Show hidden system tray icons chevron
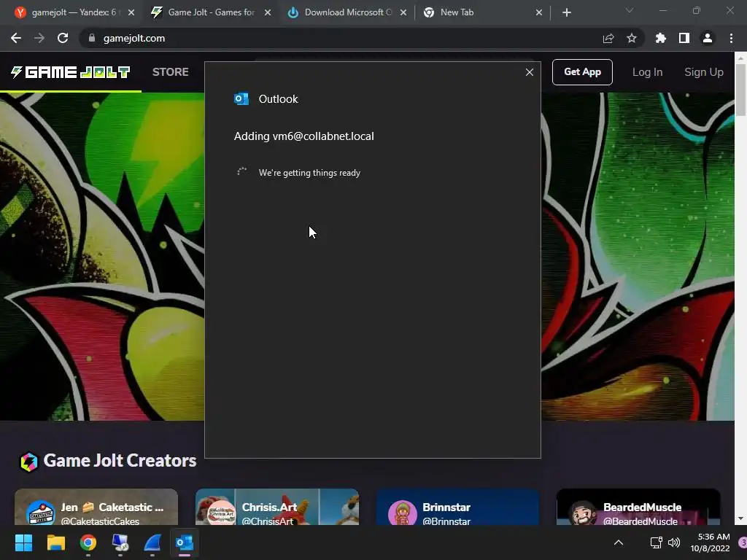This screenshot has height=560, width=747. (x=619, y=542)
